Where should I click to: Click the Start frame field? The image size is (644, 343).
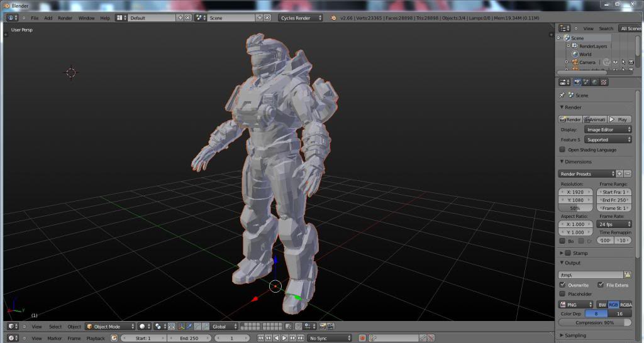[143, 338]
